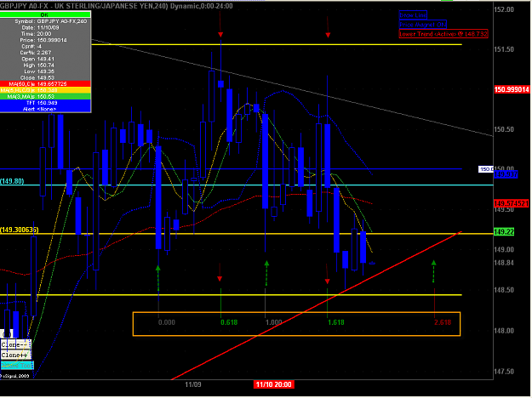Click the 152.00 price scale label

504,10
